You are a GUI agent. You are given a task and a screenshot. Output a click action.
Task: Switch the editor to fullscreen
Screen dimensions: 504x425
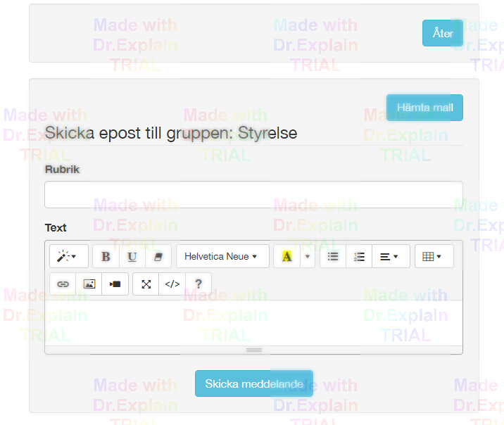pyautogui.click(x=146, y=284)
